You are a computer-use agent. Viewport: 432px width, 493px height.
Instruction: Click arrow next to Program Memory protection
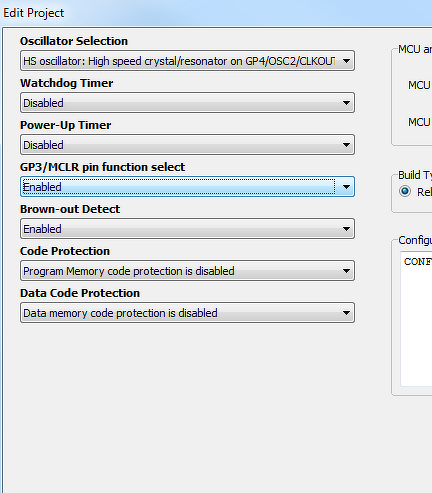click(346, 271)
